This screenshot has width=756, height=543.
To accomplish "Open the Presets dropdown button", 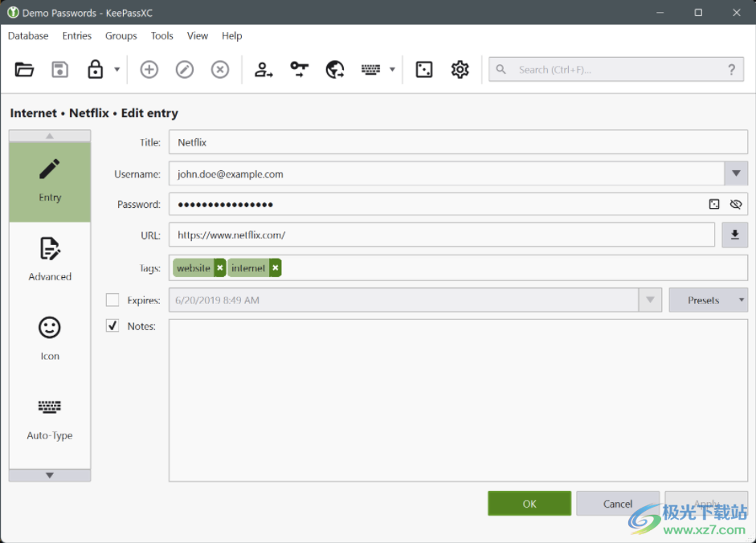I will click(709, 300).
